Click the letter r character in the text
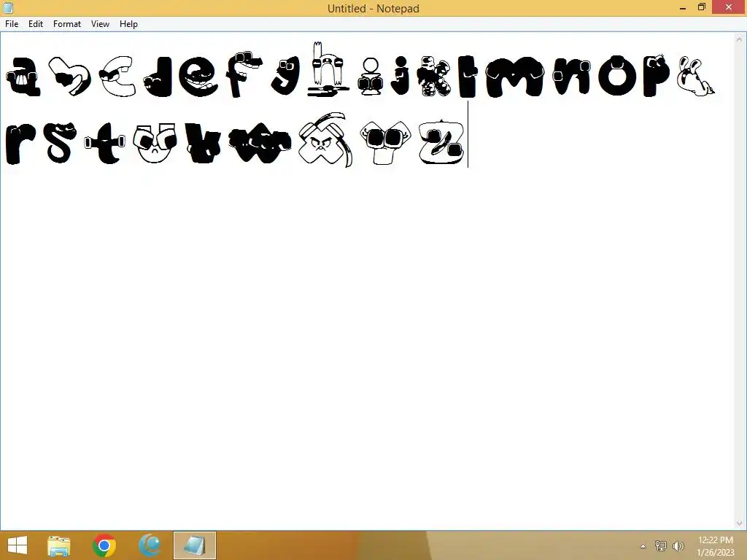 tap(20, 144)
